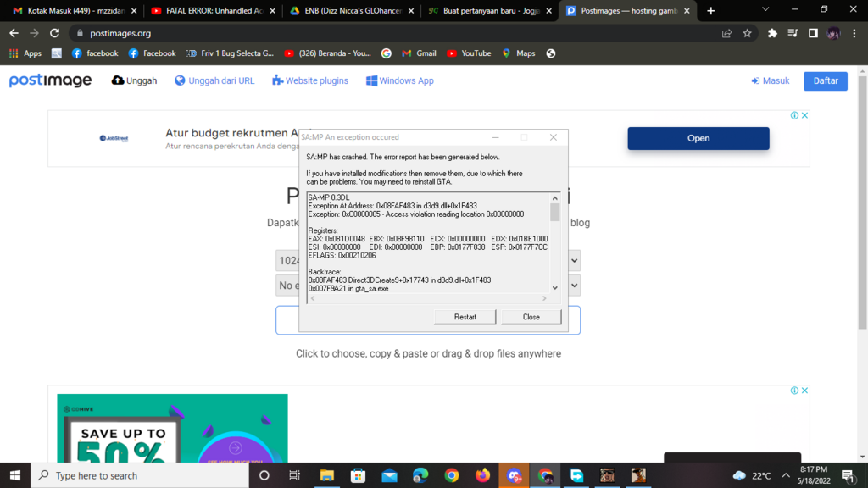The height and width of the screenshot is (488, 868).
Task: Open the Apps bookmark shortcut
Action: (x=25, y=53)
